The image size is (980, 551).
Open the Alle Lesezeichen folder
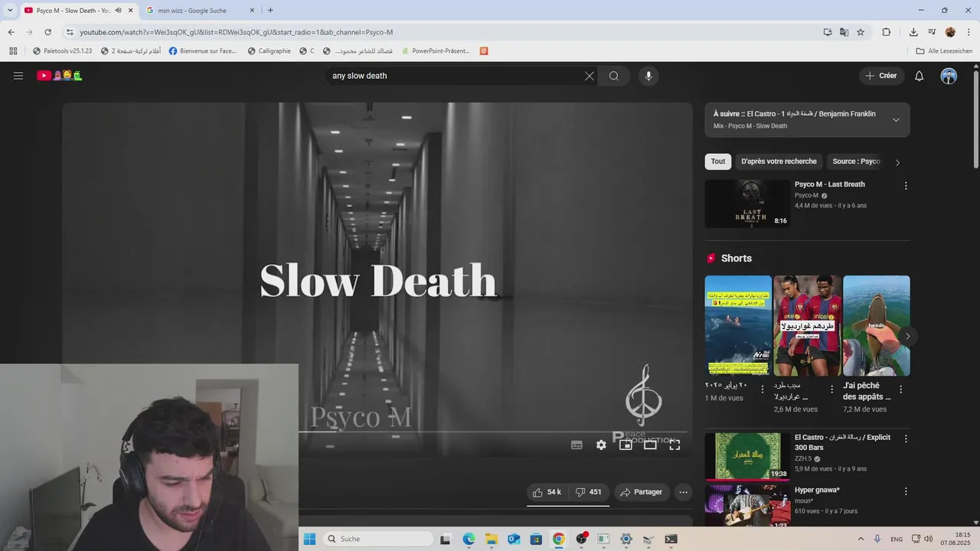[944, 51]
